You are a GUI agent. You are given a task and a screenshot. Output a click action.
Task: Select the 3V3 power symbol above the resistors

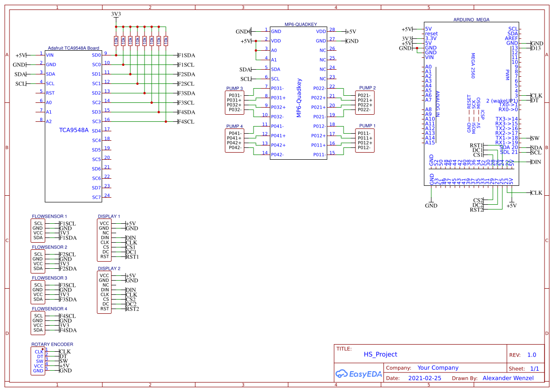click(116, 15)
